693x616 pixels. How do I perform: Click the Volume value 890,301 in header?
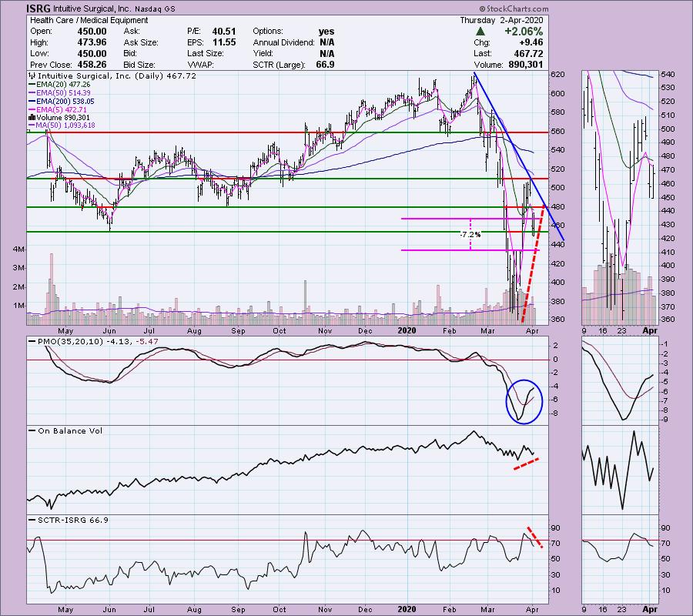coord(525,65)
